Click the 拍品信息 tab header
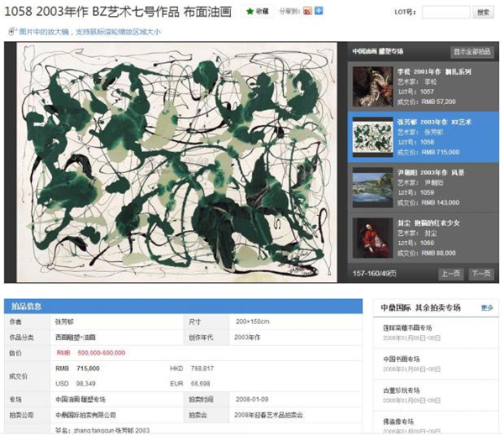 click(x=27, y=307)
